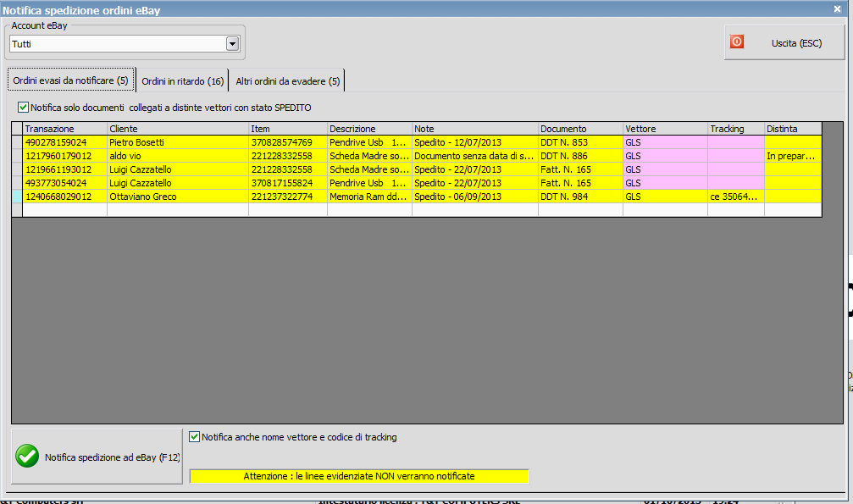
Task: Click the green checkmark notify icon
Action: (27, 456)
